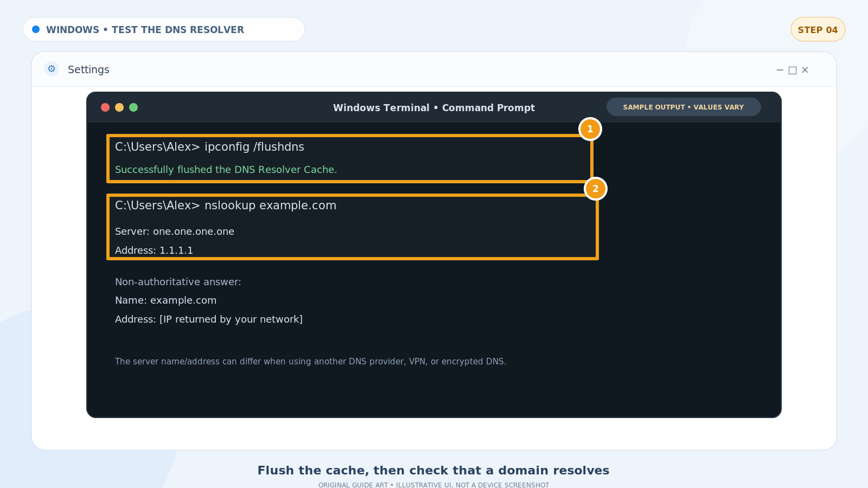
Task: Click the yellow terminal window dot
Action: click(x=119, y=107)
